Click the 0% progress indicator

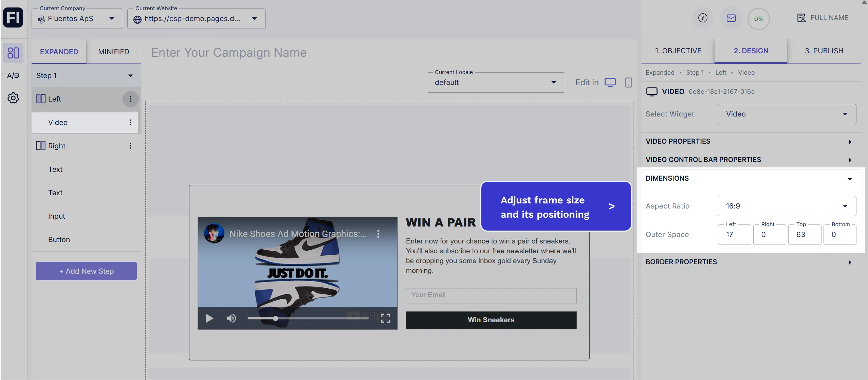[x=759, y=19]
